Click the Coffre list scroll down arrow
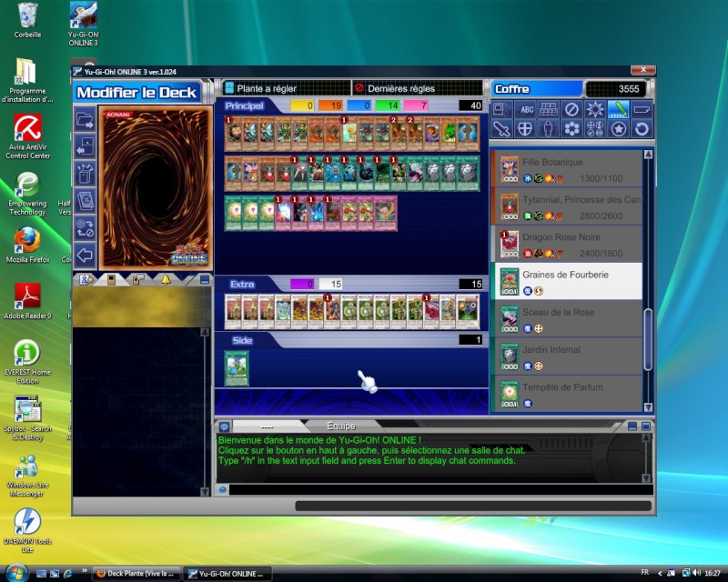Image resolution: width=728 pixels, height=582 pixels. click(648, 407)
